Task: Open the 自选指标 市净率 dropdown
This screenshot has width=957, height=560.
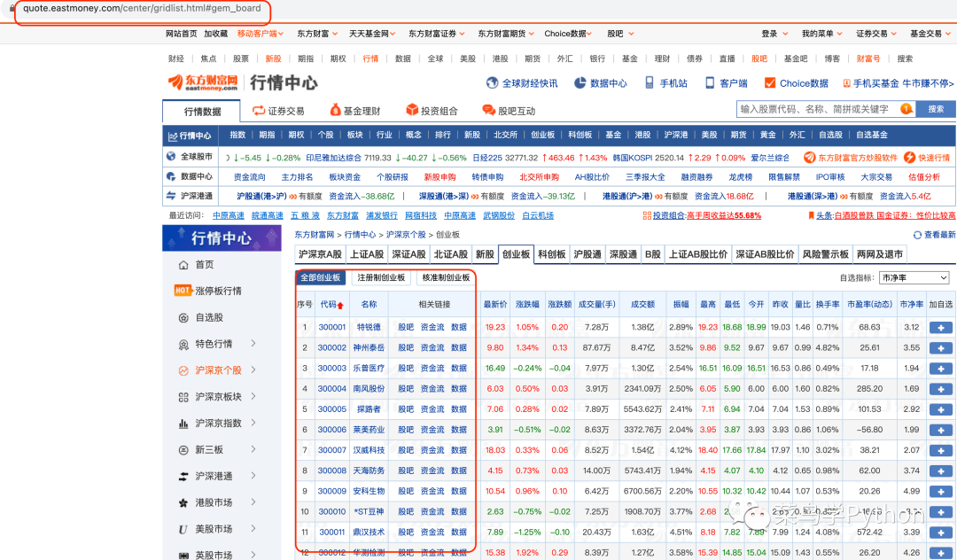Action: pyautogui.click(x=914, y=277)
